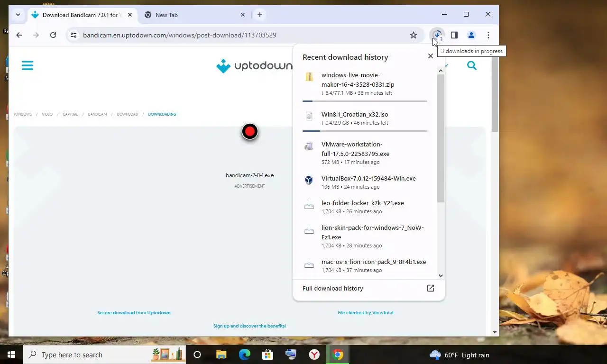Screen dimensions: 607x364
Task: Click the VMware-workstation installer icon
Action: [309, 146]
